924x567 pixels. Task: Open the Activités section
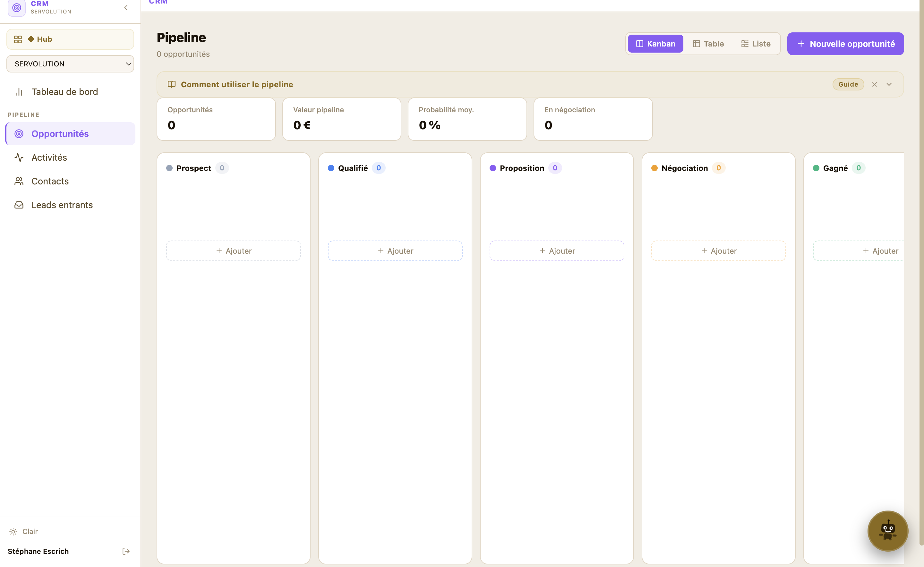pyautogui.click(x=49, y=157)
